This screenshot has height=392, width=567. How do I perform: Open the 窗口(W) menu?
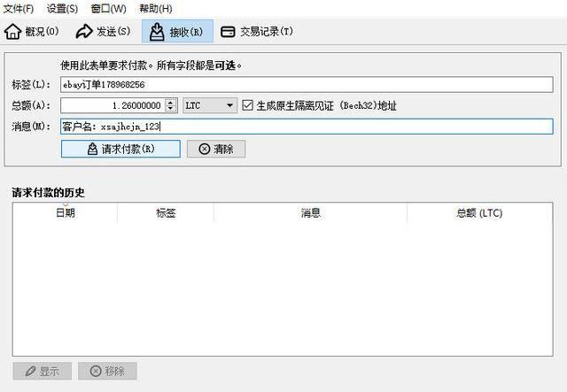pyautogui.click(x=108, y=8)
